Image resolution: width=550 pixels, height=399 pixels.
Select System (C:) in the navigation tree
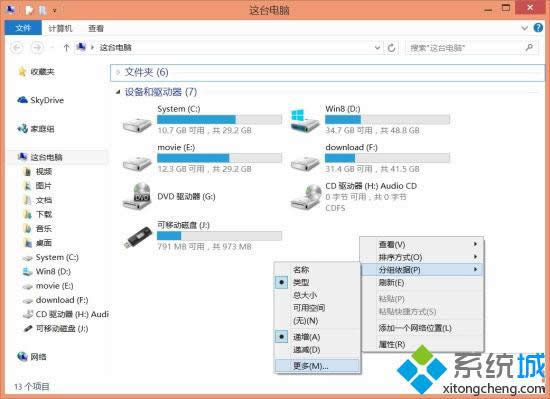click(57, 257)
